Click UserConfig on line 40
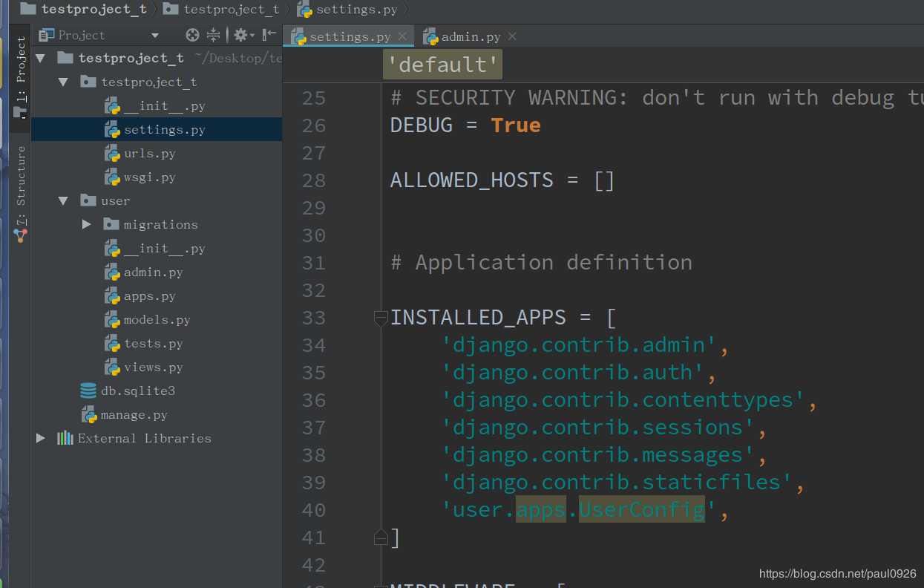Image resolution: width=924 pixels, height=588 pixels. coord(642,510)
